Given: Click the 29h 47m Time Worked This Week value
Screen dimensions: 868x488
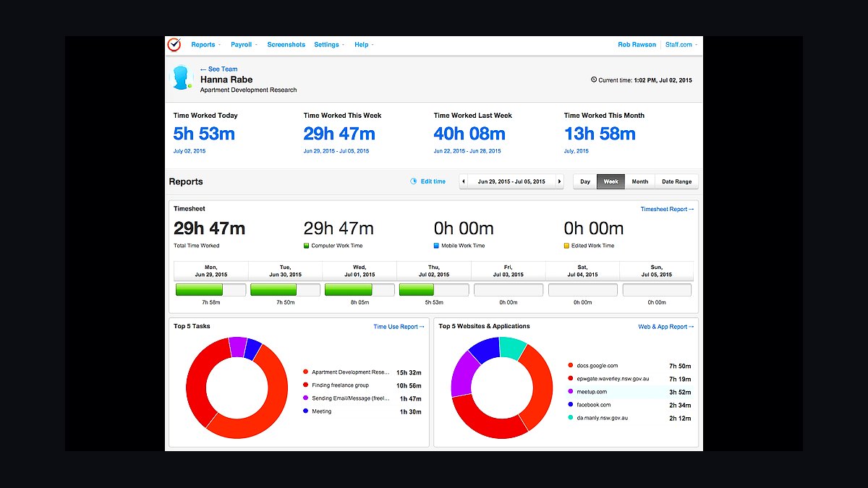Looking at the screenshot, I should pyautogui.click(x=339, y=134).
